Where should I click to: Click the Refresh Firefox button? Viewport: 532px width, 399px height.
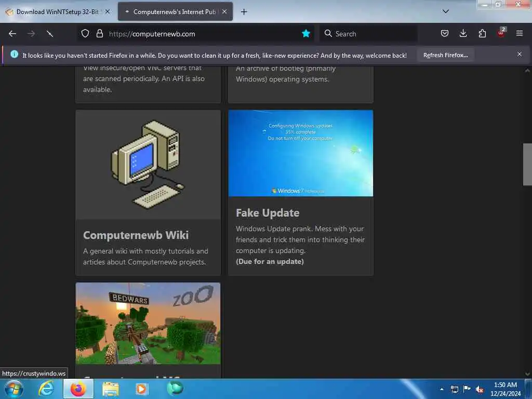click(445, 55)
